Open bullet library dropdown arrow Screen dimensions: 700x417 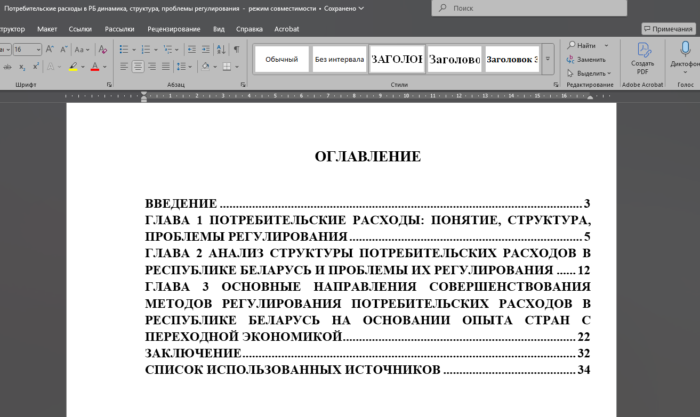pyautogui.click(x=133, y=50)
